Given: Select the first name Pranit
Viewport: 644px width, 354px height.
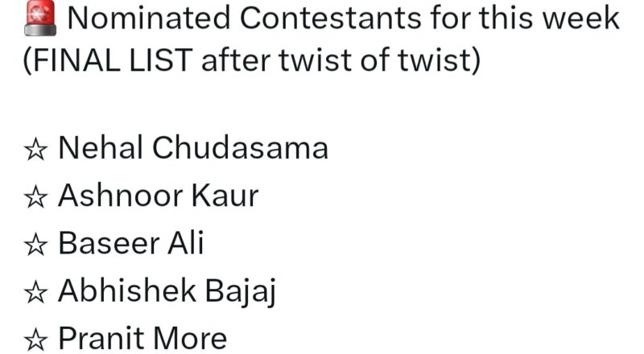Looking at the screenshot, I should [x=102, y=339].
